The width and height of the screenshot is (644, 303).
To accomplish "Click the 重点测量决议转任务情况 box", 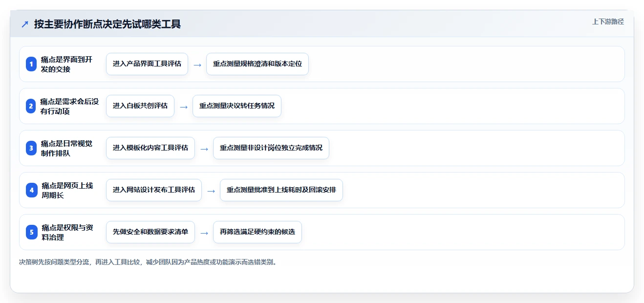I will click(x=237, y=106).
